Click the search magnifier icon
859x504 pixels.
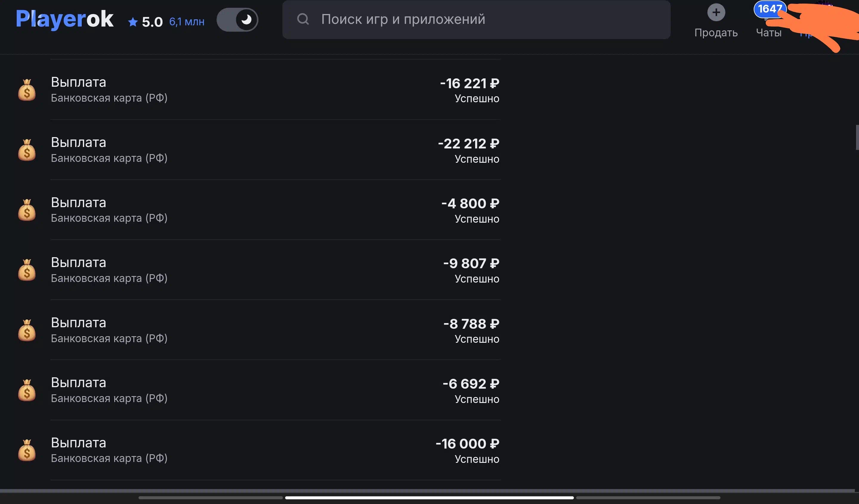pos(303,19)
